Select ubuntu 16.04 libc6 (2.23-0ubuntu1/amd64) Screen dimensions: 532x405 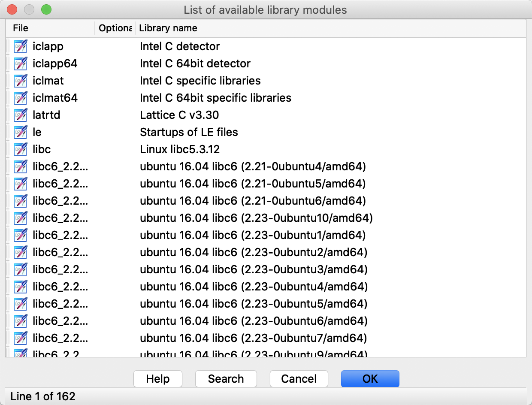pos(253,235)
